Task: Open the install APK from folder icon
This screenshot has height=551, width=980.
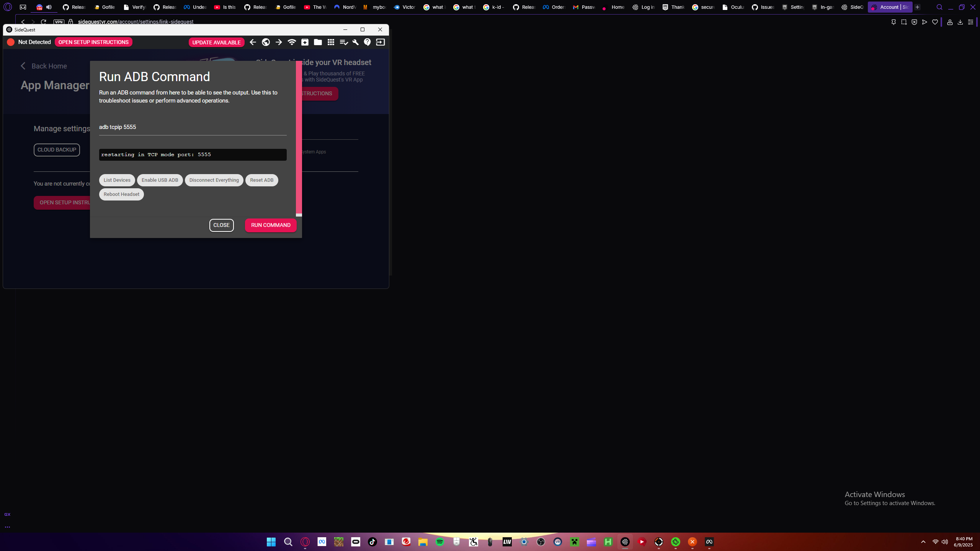Action: click(x=305, y=42)
